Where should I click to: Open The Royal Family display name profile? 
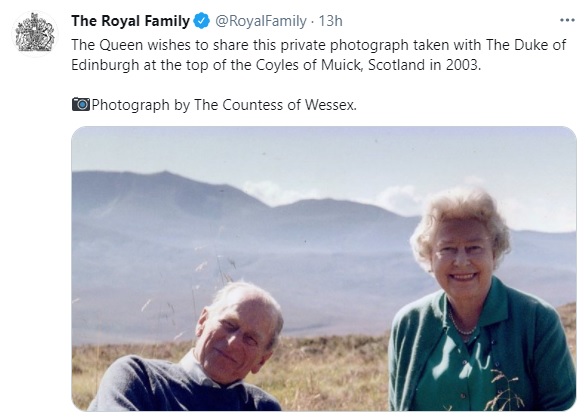click(x=131, y=21)
